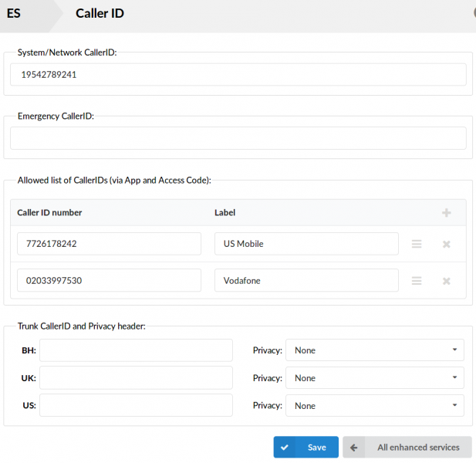
Task: Edit the Vodafone label field
Action: (306, 280)
